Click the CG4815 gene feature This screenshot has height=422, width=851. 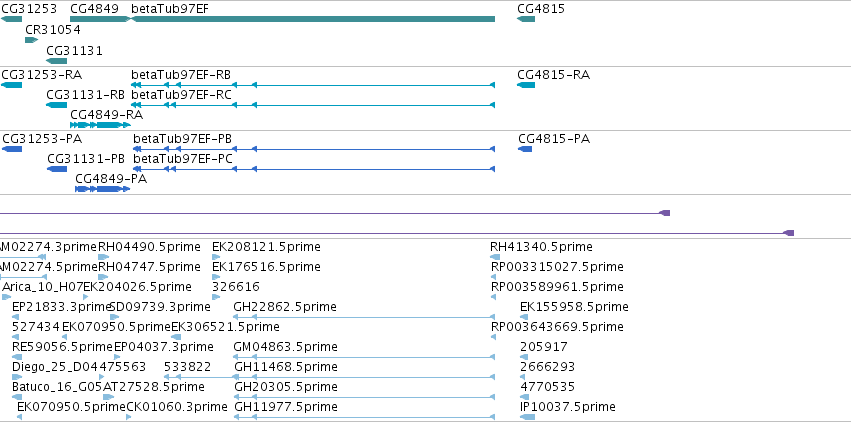[x=526, y=19]
